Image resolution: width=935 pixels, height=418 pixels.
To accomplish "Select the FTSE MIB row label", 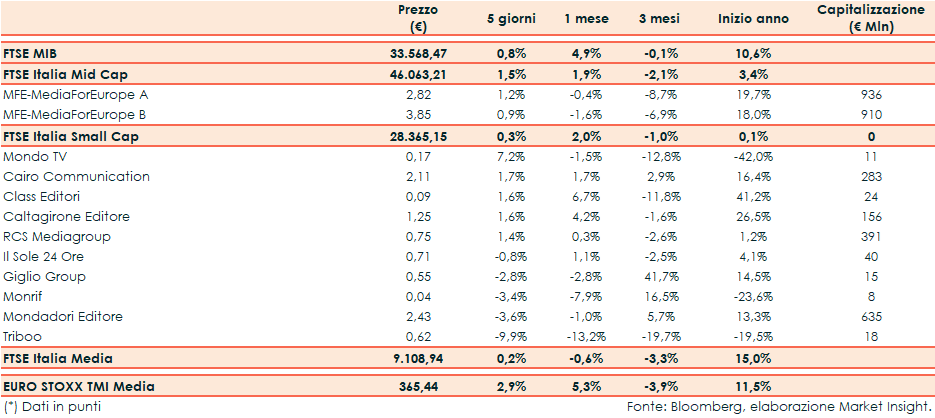I will click(x=32, y=54).
